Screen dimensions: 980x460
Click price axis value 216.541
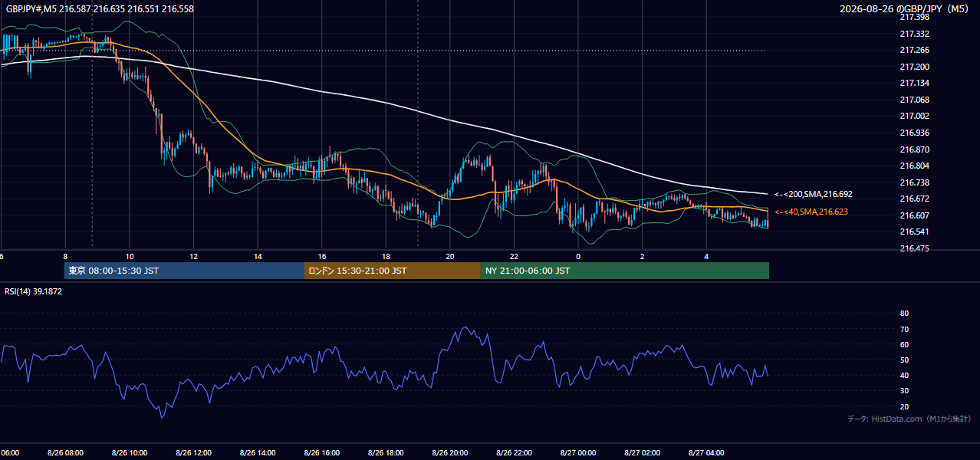pos(914,232)
